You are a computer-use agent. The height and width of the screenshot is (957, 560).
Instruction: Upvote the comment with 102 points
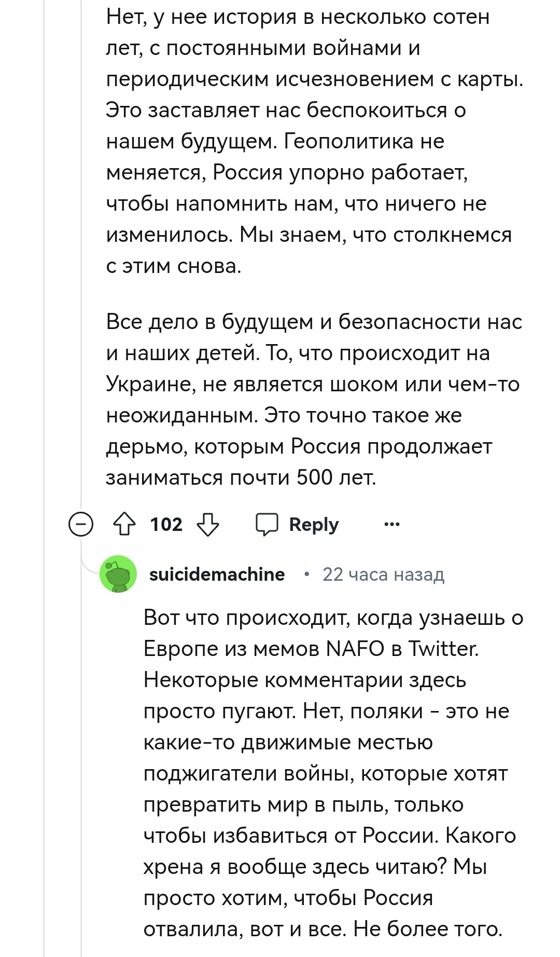(124, 525)
